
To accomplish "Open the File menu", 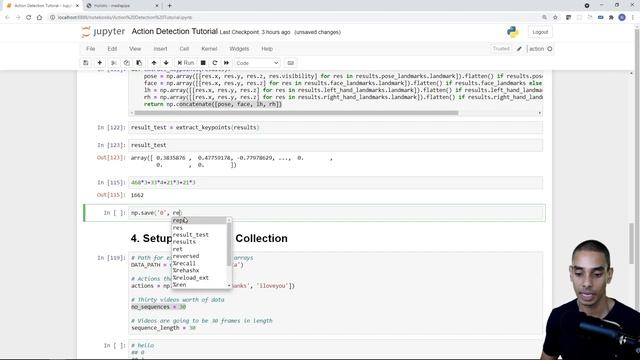I will (91, 49).
